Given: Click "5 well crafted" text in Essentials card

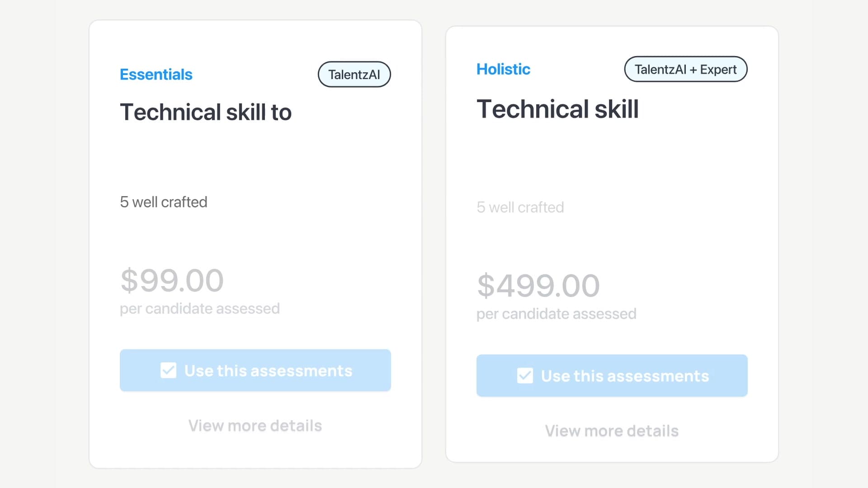Looking at the screenshot, I should [x=163, y=202].
